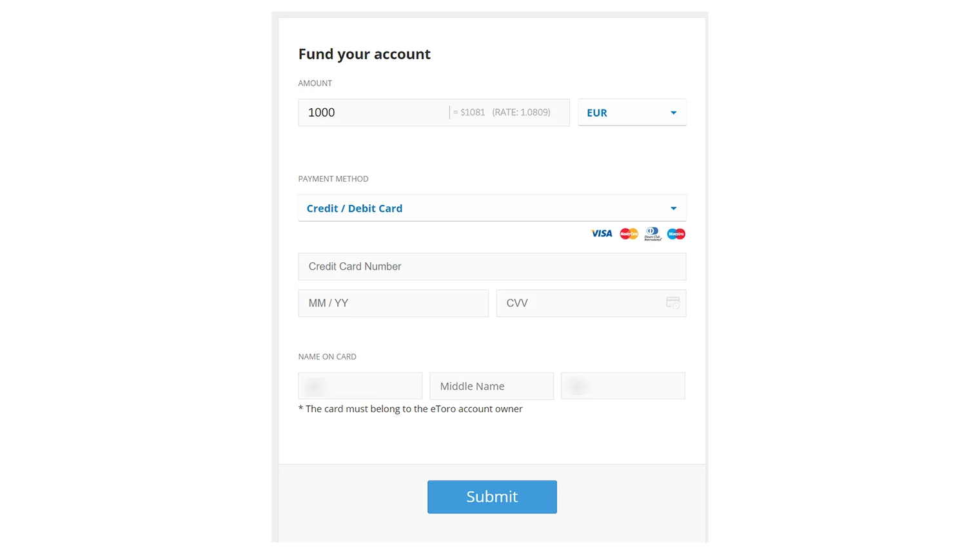The image size is (980, 554).
Task: Click the card icon inside the CVV field
Action: 672,303
